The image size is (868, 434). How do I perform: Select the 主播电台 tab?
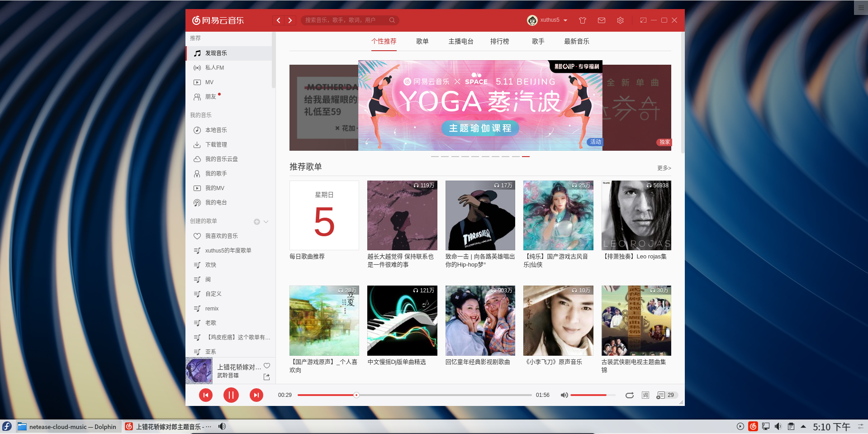[461, 42]
